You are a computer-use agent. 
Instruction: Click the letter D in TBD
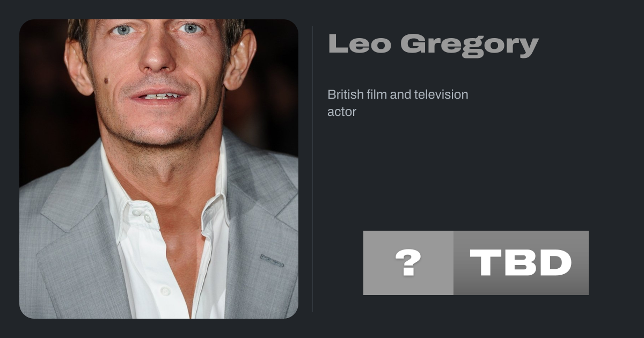pyautogui.click(x=555, y=262)
